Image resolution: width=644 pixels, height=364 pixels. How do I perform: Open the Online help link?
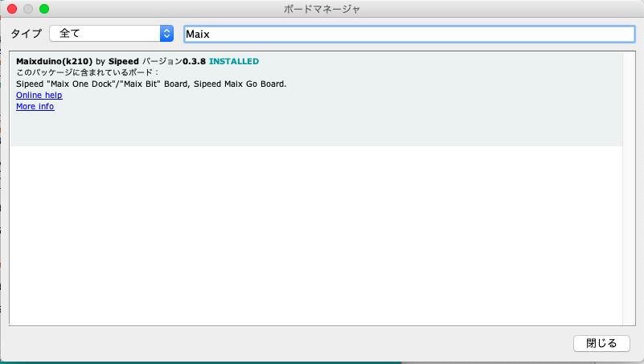(39, 95)
